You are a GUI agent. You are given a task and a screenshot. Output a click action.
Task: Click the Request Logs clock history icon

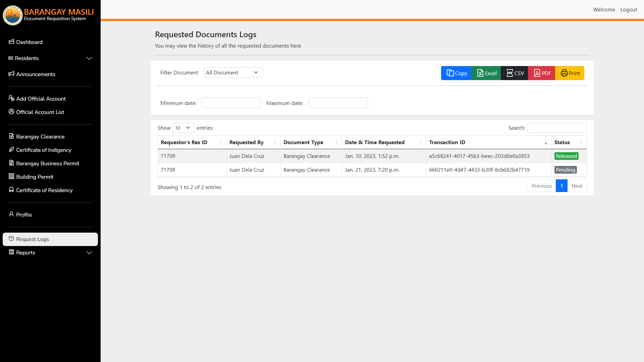pos(11,239)
